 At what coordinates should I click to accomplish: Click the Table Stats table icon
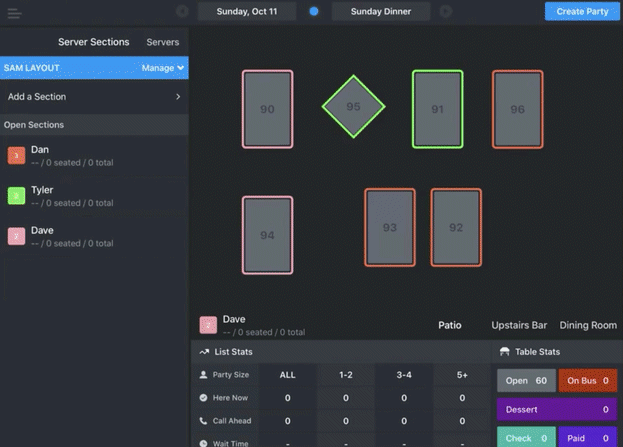(x=505, y=352)
